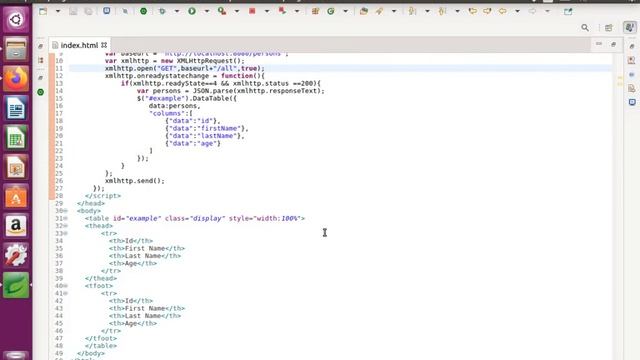This screenshot has height=360, width=640.
Task: Open the New Class dropdown arrow
Action: point(345,11)
